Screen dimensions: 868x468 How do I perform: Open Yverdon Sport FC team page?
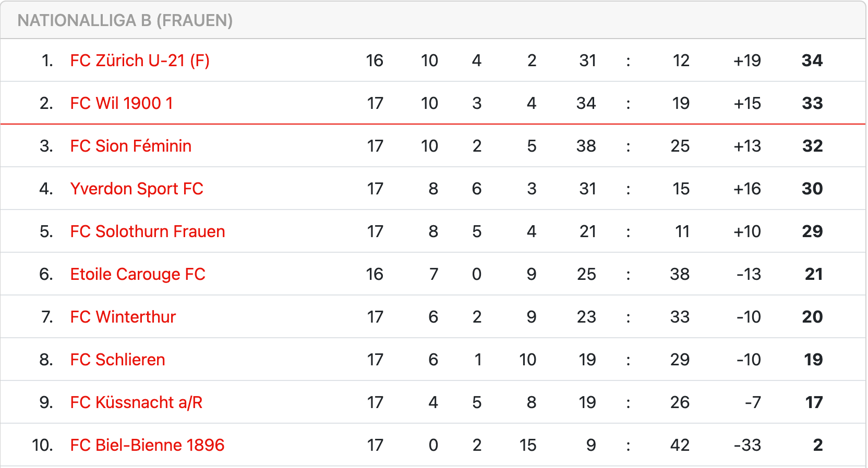137,189
